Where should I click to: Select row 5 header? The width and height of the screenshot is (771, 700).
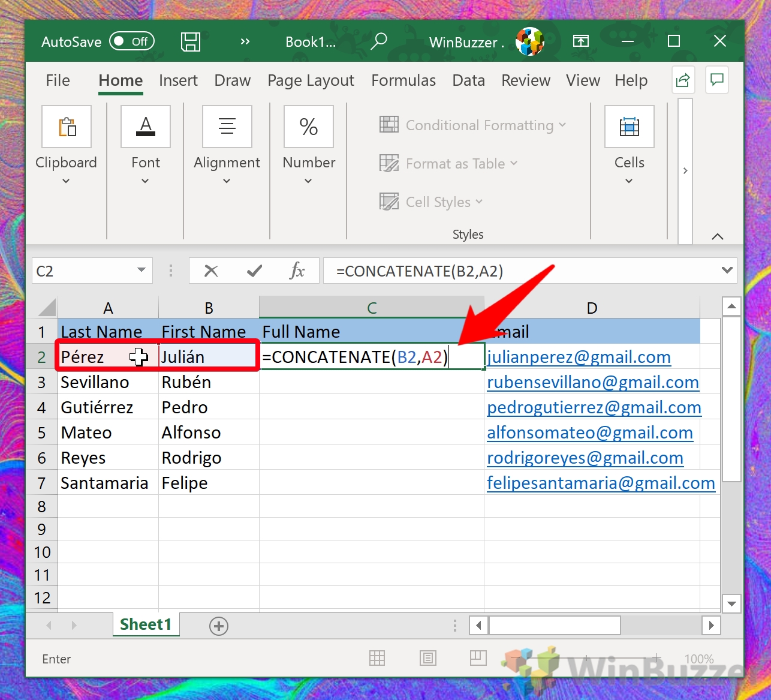[41, 432]
